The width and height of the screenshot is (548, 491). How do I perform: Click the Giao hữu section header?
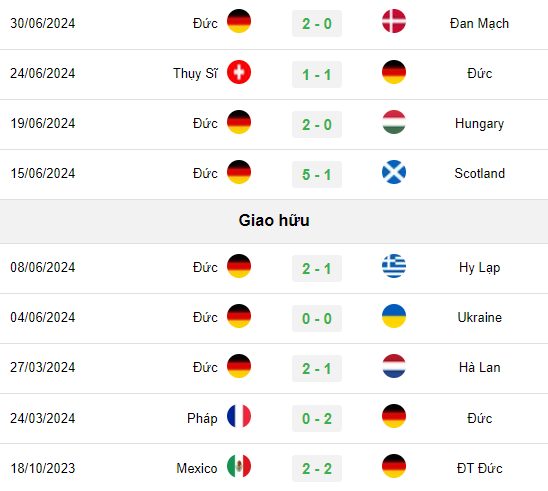click(274, 221)
